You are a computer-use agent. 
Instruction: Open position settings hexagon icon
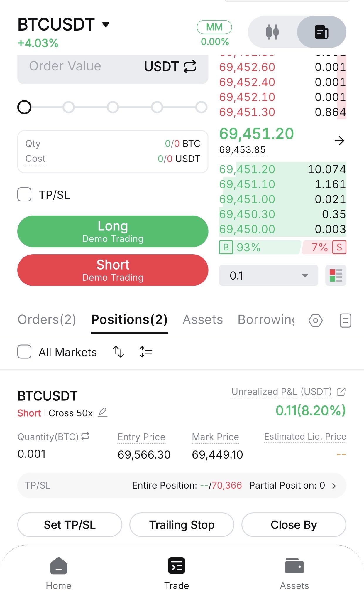tap(316, 320)
